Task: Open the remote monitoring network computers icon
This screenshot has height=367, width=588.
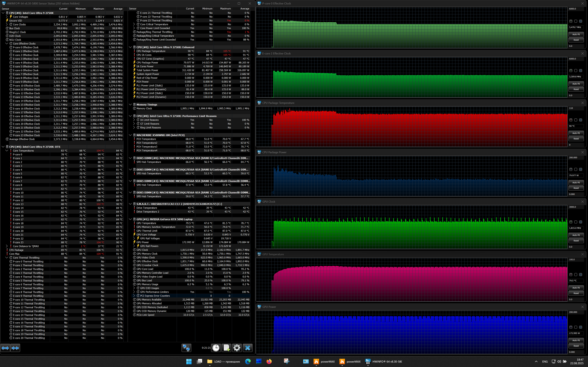Action: (186, 348)
